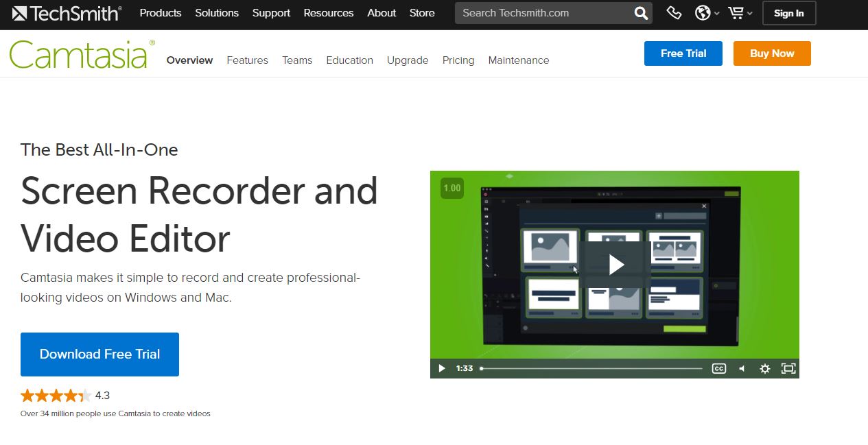Viewport: 868px width, 445px height.
Task: Click the Camtasia logo
Action: pyautogui.click(x=82, y=54)
